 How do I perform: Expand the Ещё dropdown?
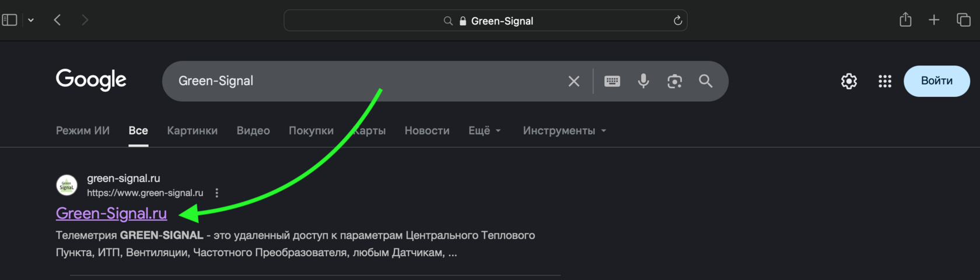(x=485, y=131)
